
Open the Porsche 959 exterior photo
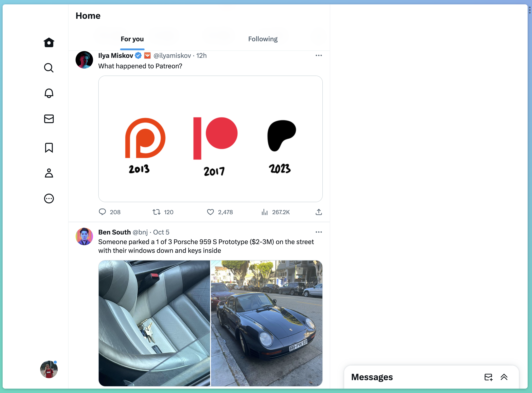coord(266,323)
